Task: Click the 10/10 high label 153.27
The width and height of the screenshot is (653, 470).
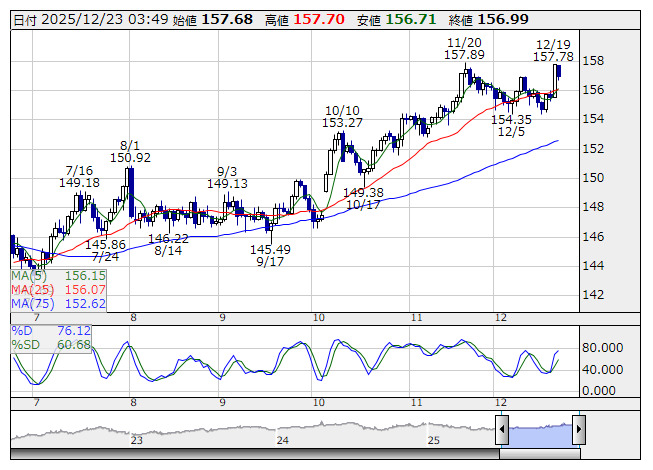Action: [342, 123]
